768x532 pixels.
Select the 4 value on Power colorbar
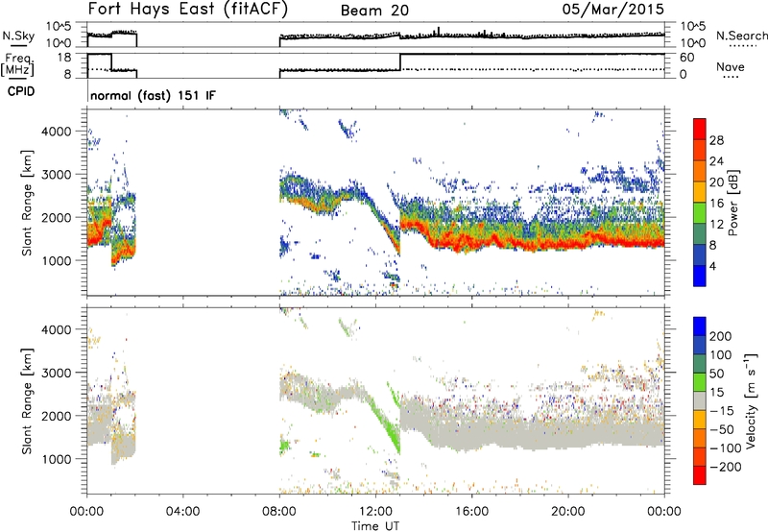coord(712,266)
